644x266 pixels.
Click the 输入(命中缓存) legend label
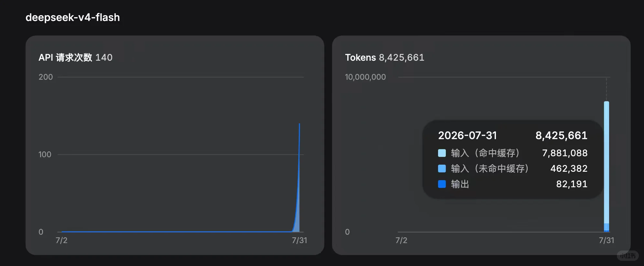tap(485, 153)
